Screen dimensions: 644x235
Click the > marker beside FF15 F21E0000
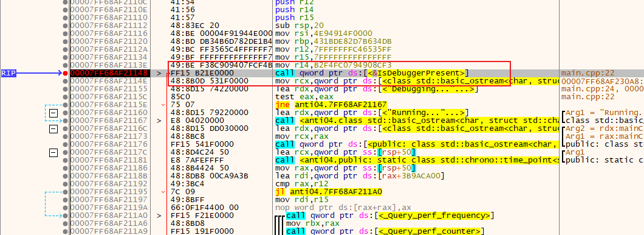pyautogui.click(x=159, y=216)
